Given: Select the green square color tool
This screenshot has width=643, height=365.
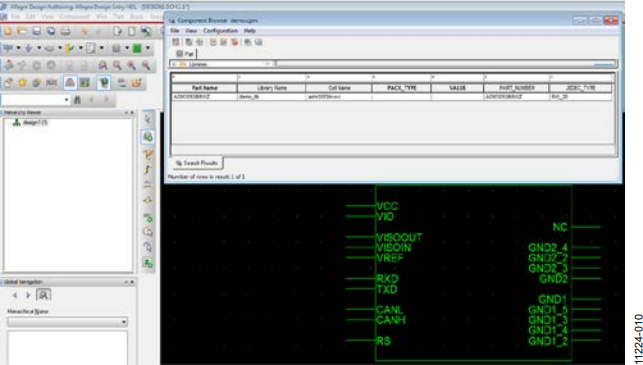Looking at the screenshot, I should pos(137,48).
